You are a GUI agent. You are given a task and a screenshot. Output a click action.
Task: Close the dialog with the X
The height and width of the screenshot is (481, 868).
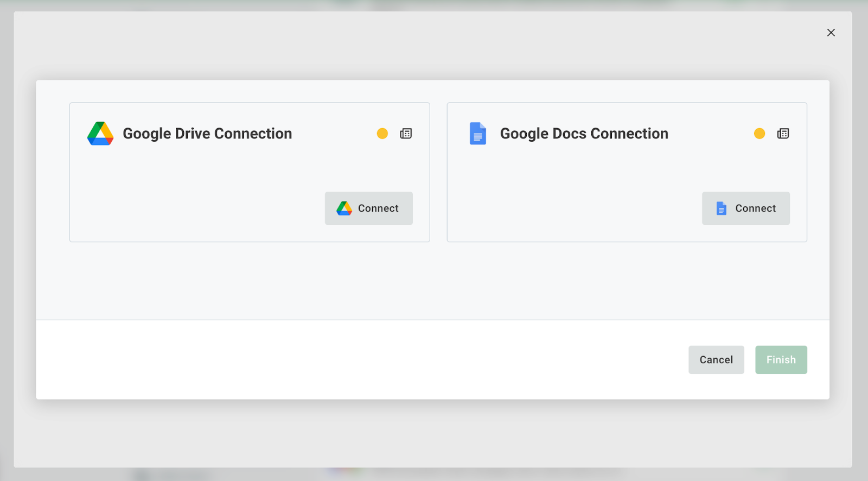coord(831,33)
